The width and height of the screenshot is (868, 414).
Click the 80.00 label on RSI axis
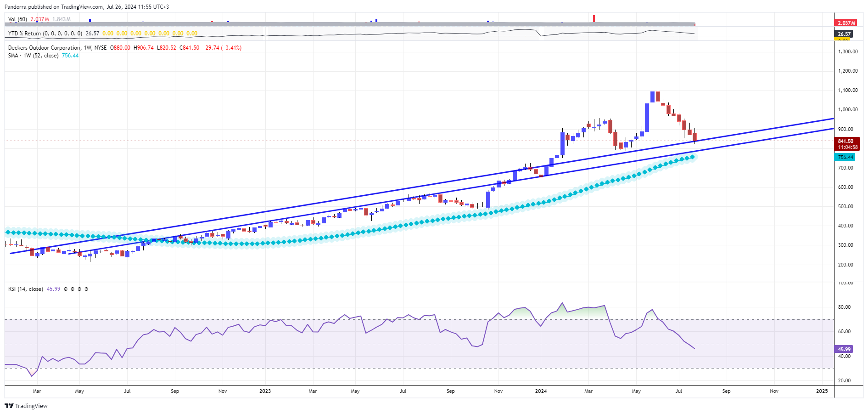pyautogui.click(x=844, y=307)
